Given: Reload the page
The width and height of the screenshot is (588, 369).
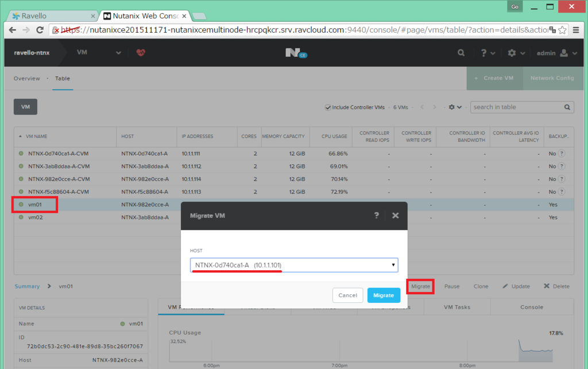Looking at the screenshot, I should click(40, 30).
